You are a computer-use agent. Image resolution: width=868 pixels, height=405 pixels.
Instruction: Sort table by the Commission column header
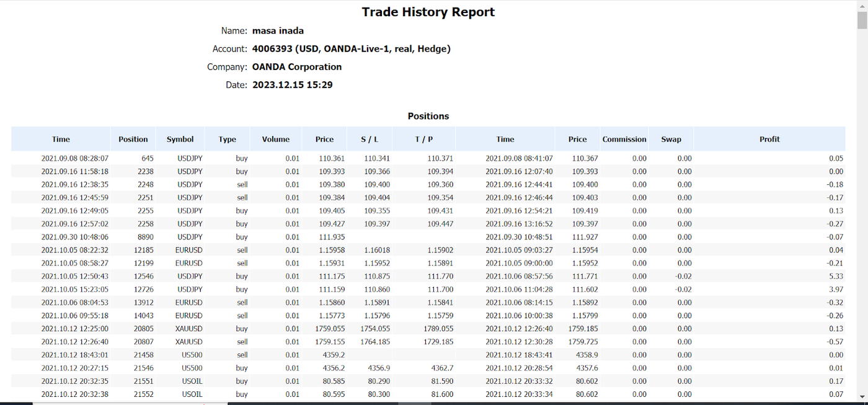click(624, 139)
